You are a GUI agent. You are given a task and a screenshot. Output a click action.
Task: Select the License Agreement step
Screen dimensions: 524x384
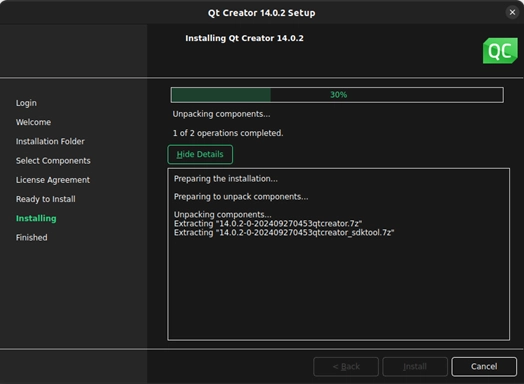tap(53, 180)
